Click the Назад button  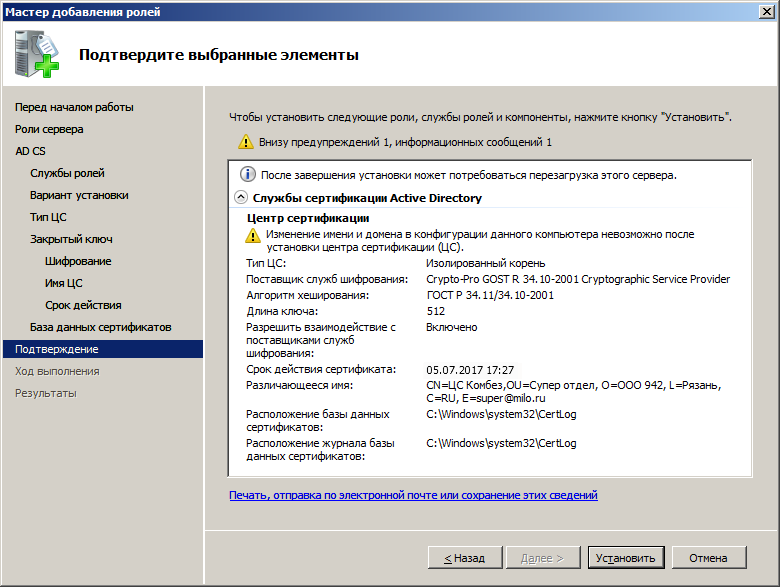click(465, 558)
